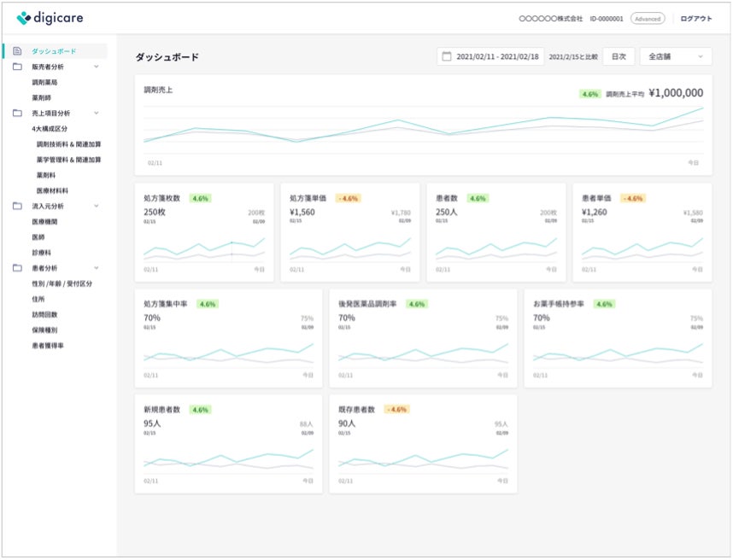Open 調剤薬局 in the sidebar
This screenshot has width=733, height=560.
[x=44, y=82]
